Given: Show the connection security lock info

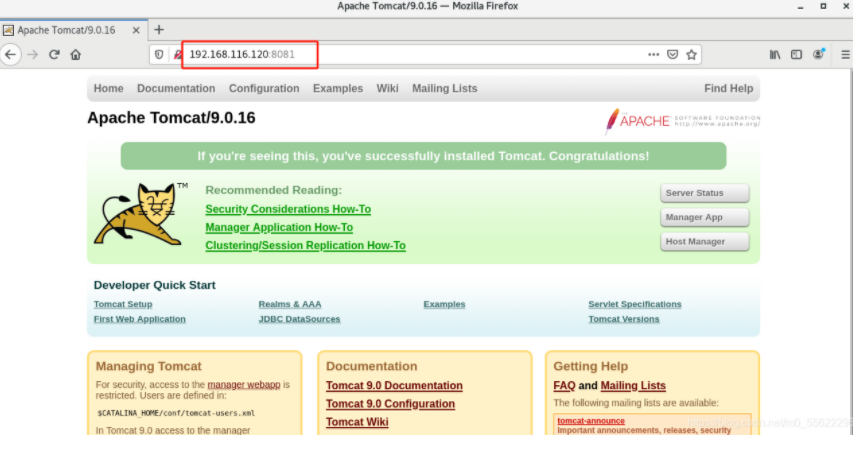Looking at the screenshot, I should pos(177,54).
